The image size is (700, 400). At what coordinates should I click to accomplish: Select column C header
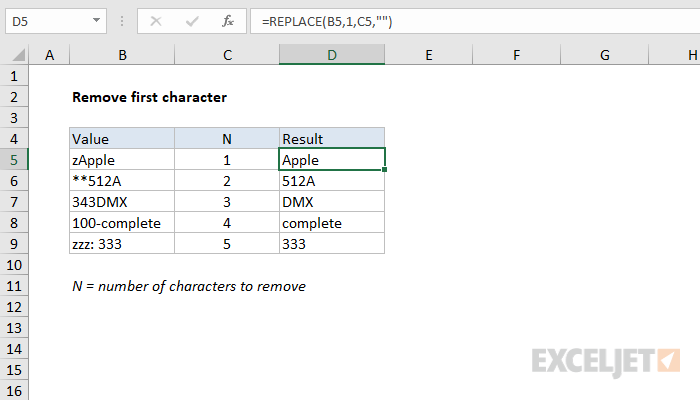tap(227, 55)
